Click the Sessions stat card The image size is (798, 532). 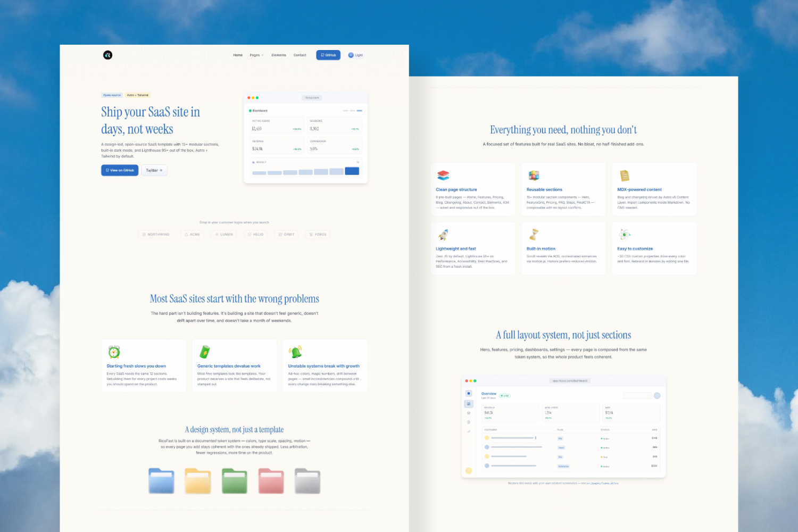[335, 125]
